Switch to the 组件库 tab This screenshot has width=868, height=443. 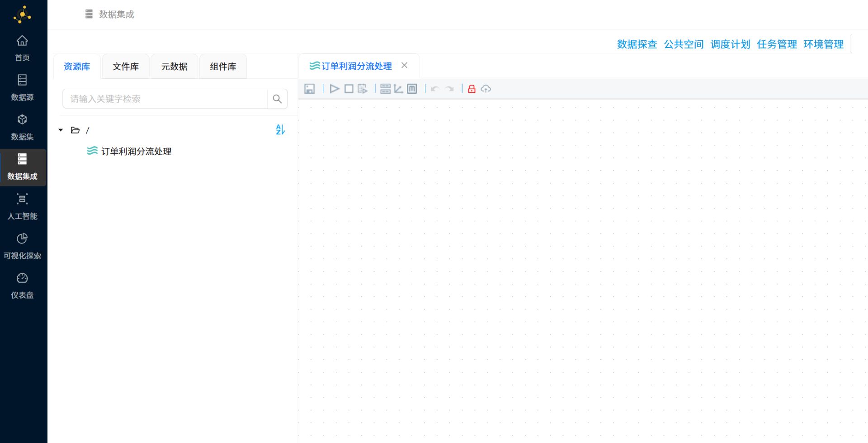[223, 67]
